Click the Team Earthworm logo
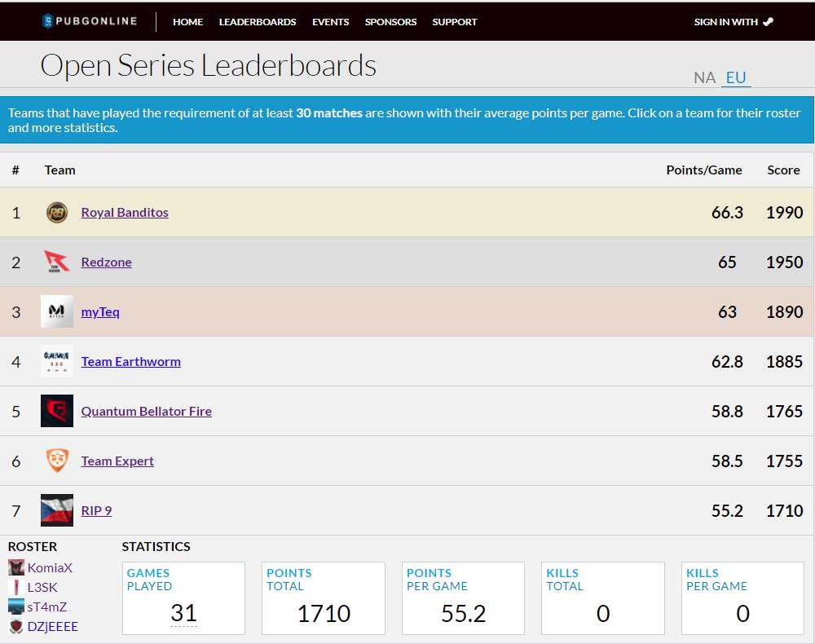Screen dimensions: 815x644 (57, 361)
